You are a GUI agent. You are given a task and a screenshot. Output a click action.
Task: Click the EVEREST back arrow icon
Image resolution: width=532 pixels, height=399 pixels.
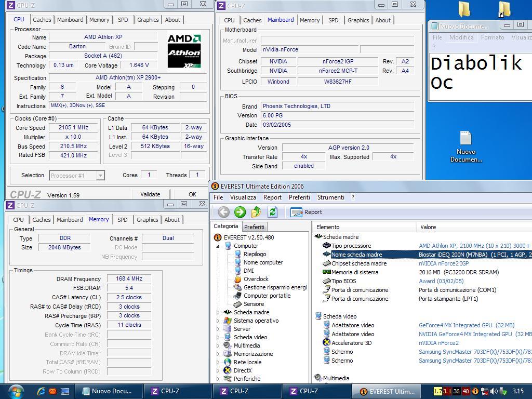223,212
